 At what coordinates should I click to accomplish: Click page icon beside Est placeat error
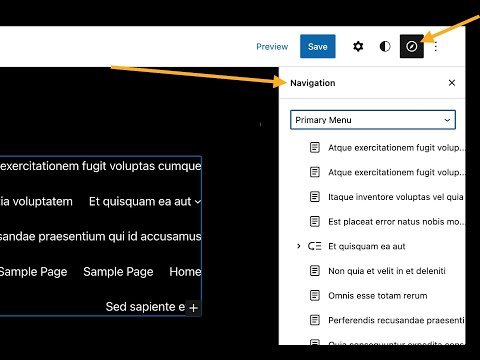(315, 221)
